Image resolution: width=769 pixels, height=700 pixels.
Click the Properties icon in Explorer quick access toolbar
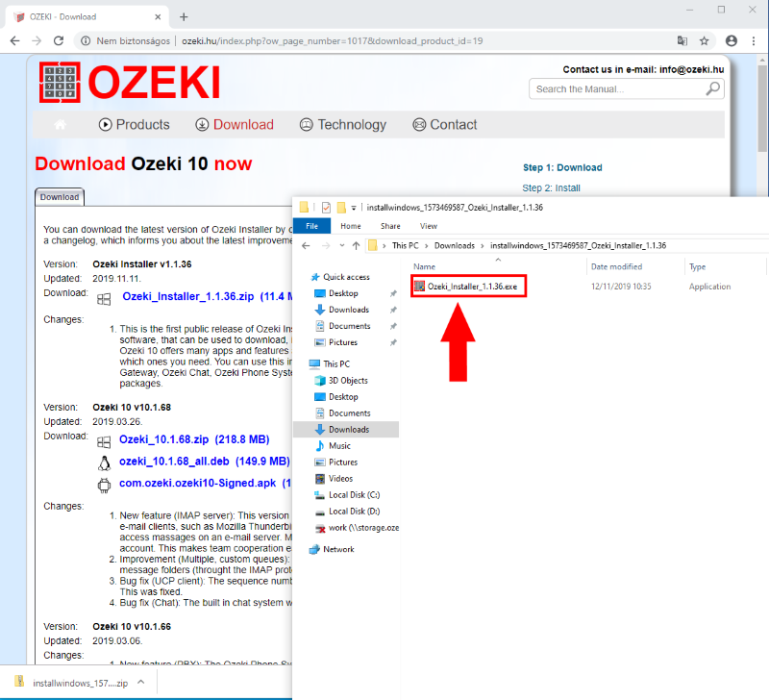pos(326,208)
